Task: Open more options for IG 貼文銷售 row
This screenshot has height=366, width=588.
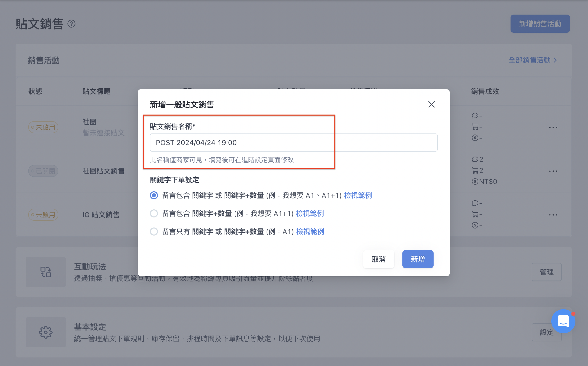Action: 553,215
